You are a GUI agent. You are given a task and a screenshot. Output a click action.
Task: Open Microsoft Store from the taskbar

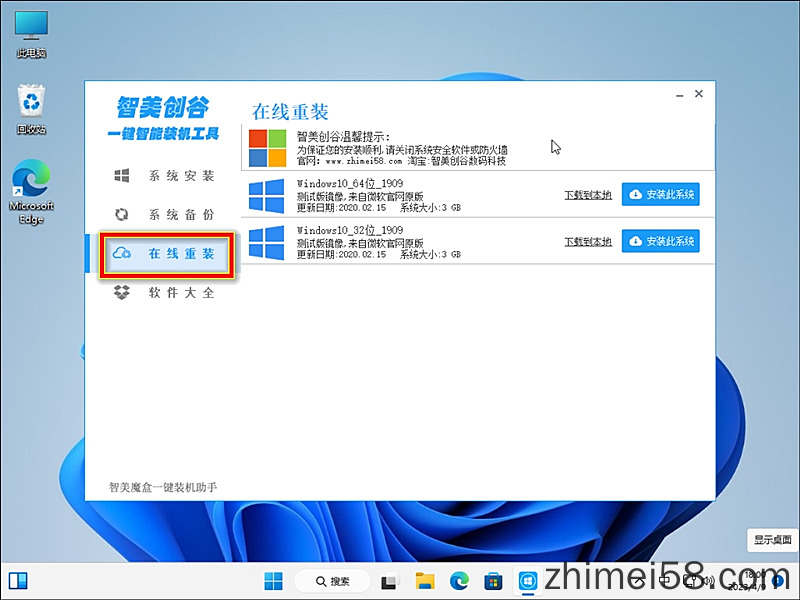point(493,581)
